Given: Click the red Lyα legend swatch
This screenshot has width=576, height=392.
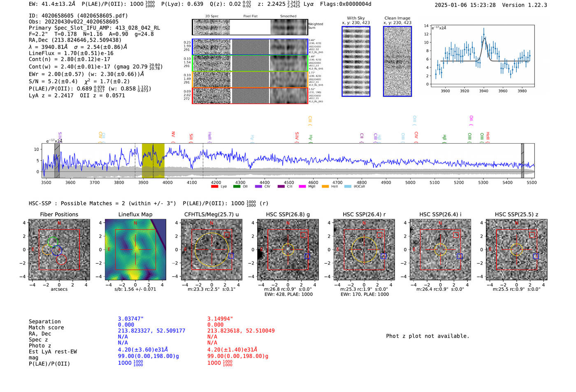Looking at the screenshot, I should [214, 186].
